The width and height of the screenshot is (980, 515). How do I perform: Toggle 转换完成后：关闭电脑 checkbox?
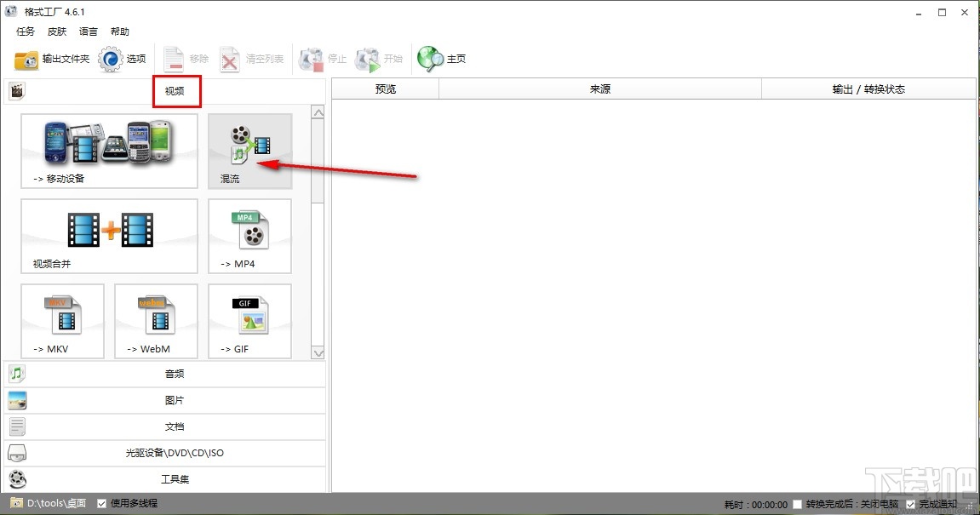798,504
